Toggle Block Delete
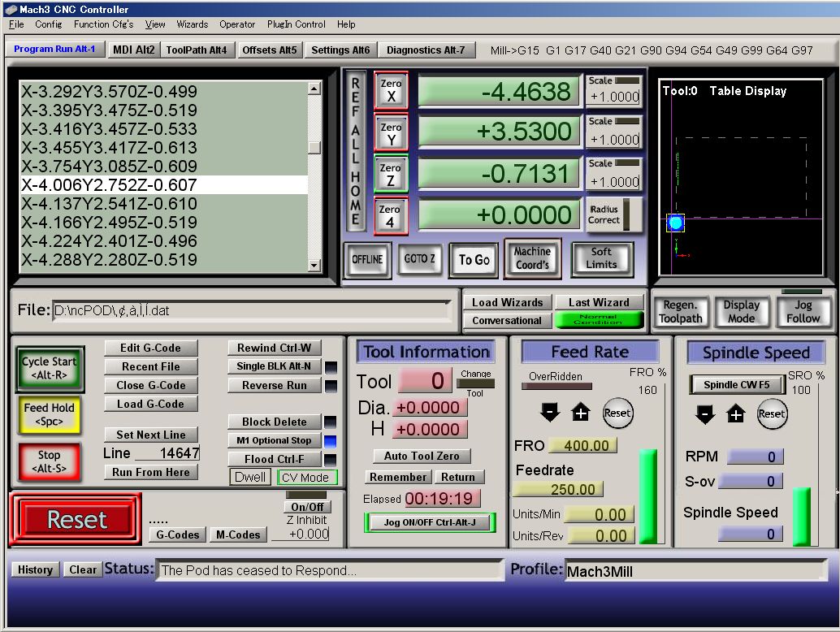Screen dimensions: 840x632 274,422
